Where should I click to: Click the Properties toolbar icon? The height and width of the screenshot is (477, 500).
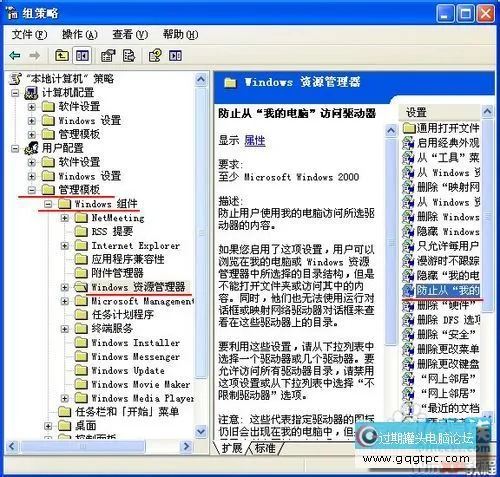pyautogui.click(x=108, y=55)
